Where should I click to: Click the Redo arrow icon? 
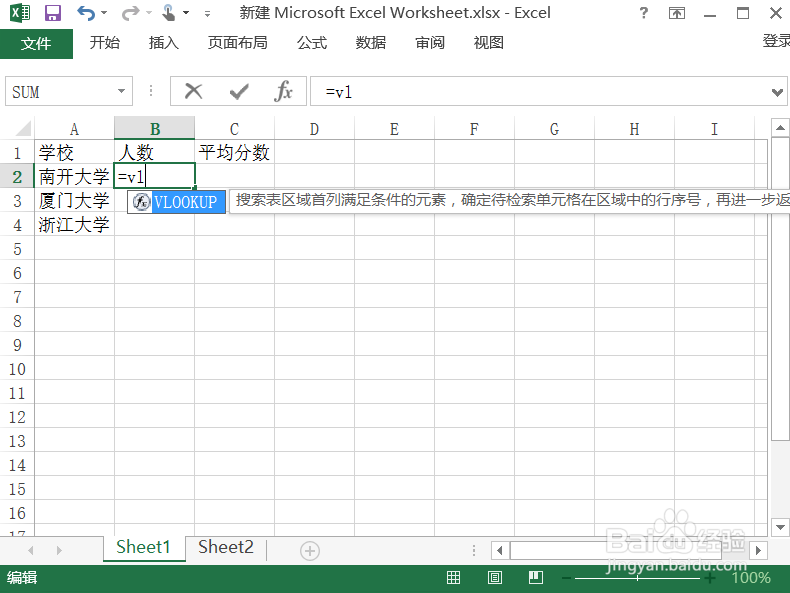[x=130, y=13]
